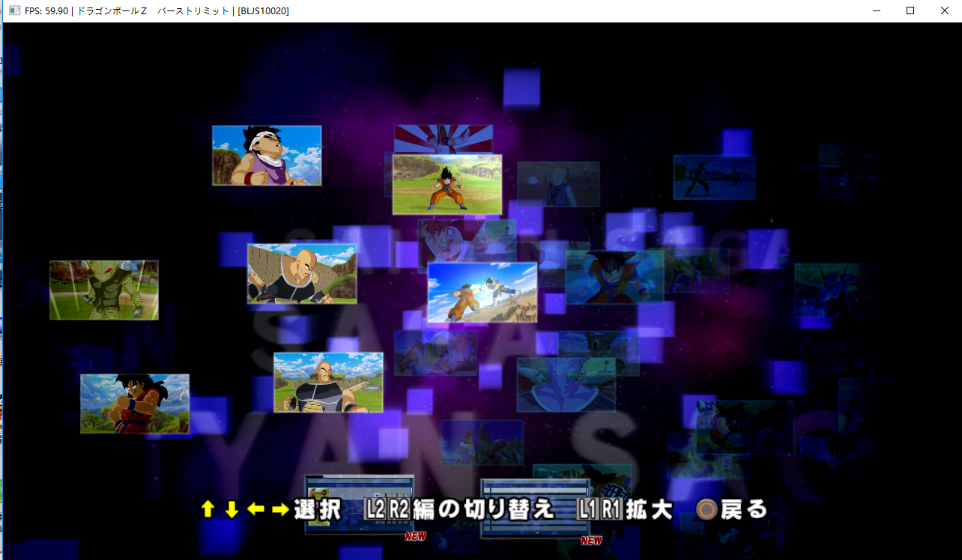
Task: Click the yellow up arrow icon
Action: tap(208, 510)
